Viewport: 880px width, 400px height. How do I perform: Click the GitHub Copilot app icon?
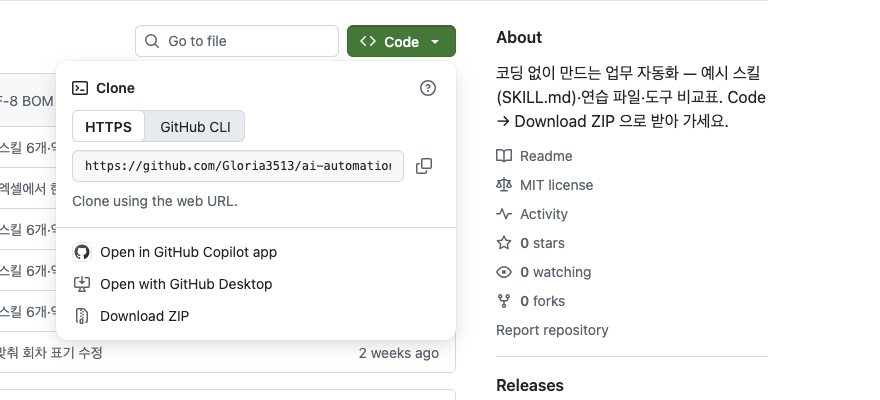82,252
